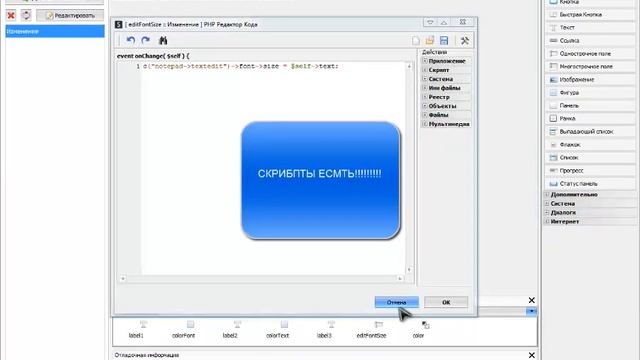
Task: Click СКРИБПТЫ ЕСМТЬ blue popup
Action: click(320, 180)
